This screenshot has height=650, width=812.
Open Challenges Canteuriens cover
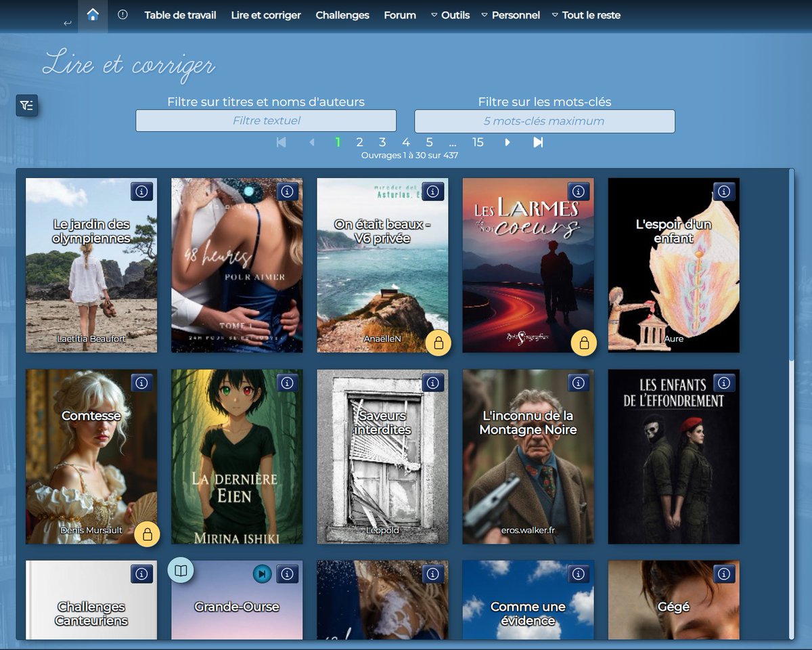(91, 600)
